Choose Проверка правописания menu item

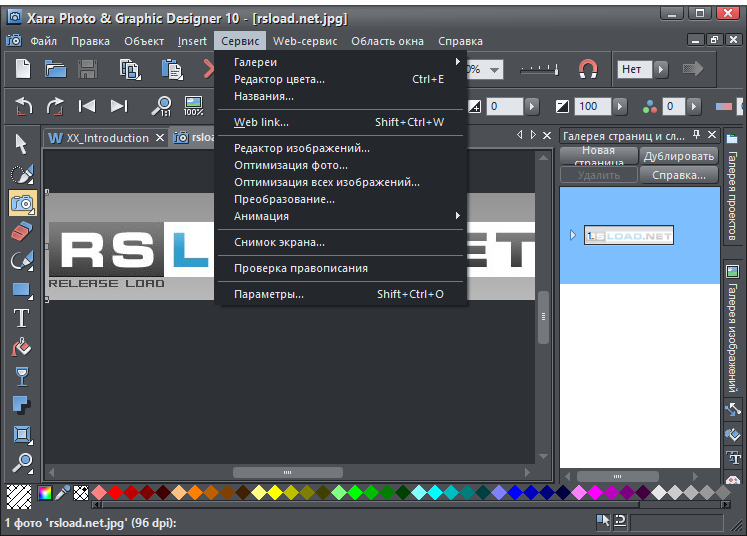click(x=340, y=268)
